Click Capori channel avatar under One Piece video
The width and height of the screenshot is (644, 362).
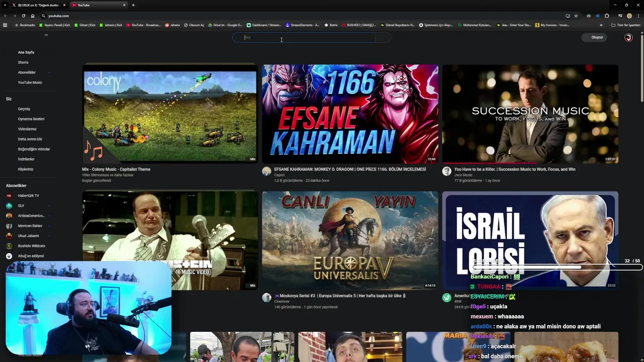click(267, 171)
